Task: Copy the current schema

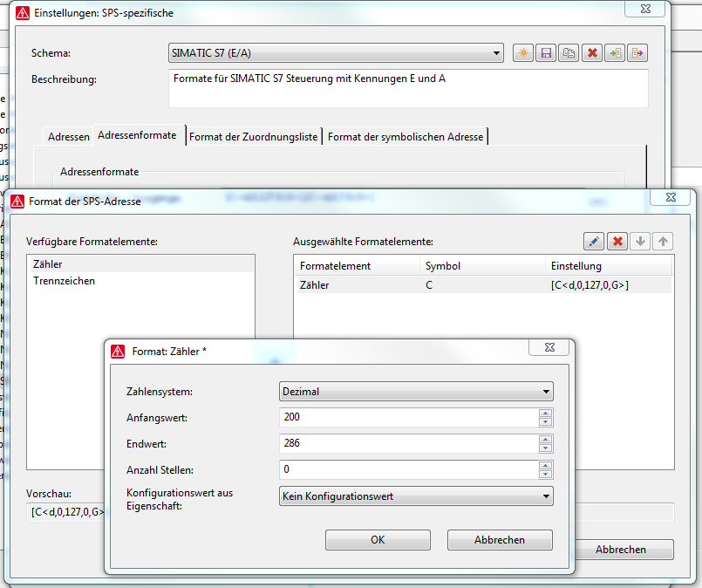Action: coord(569,53)
